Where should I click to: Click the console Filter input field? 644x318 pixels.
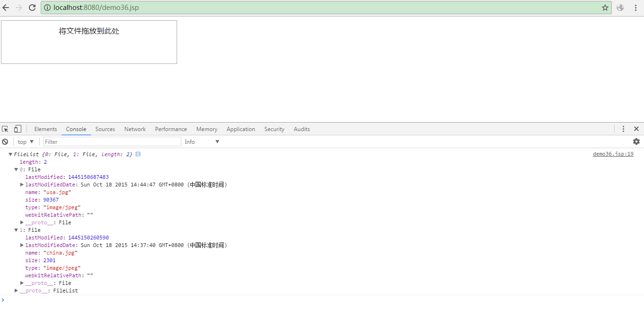[112, 141]
